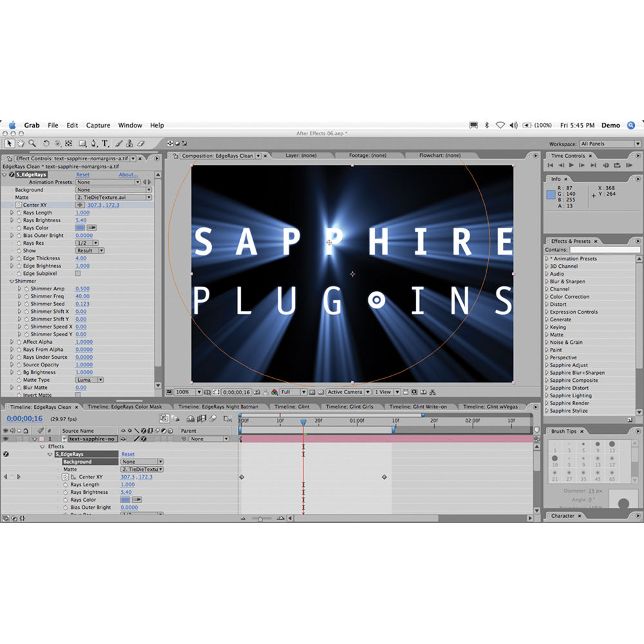The width and height of the screenshot is (644, 644).
Task: Click the Bluetooth menu bar icon
Action: (487, 126)
